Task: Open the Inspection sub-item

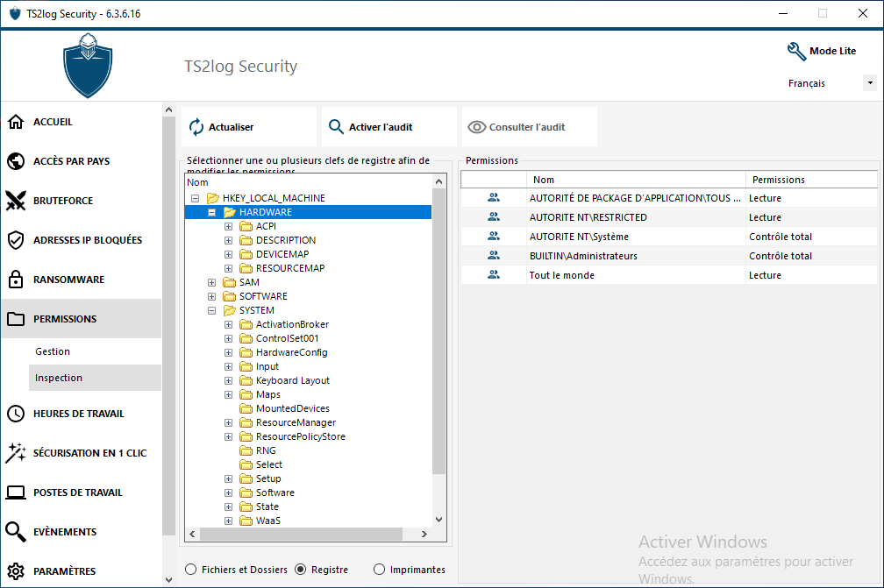Action: pyautogui.click(x=95, y=378)
